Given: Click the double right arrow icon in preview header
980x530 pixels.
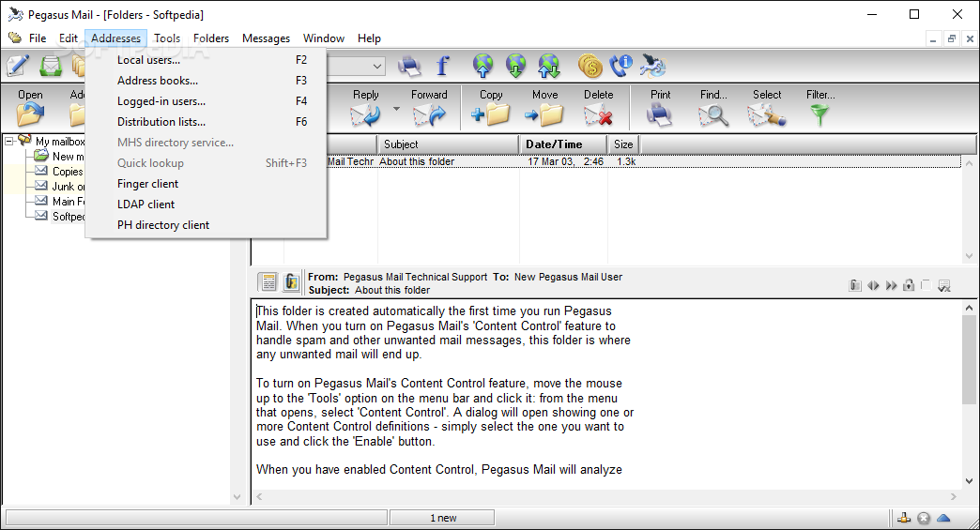Looking at the screenshot, I should coord(891,285).
